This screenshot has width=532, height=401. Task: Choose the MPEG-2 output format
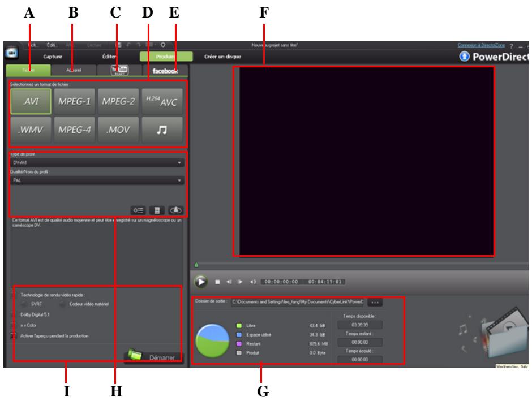click(x=118, y=101)
